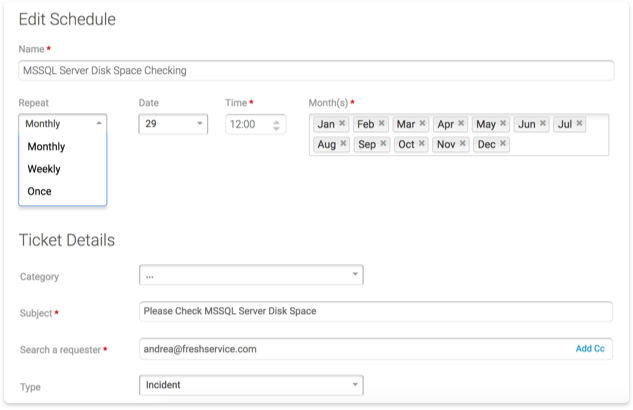Remove Jun month tag

[543, 124]
